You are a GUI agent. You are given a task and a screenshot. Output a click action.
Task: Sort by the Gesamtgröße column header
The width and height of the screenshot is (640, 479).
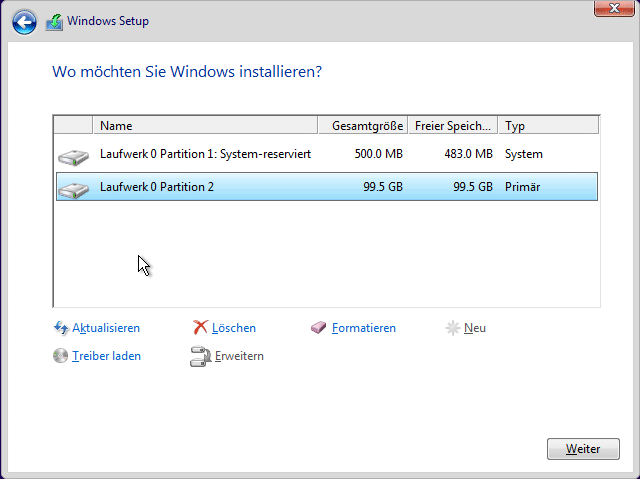(363, 125)
